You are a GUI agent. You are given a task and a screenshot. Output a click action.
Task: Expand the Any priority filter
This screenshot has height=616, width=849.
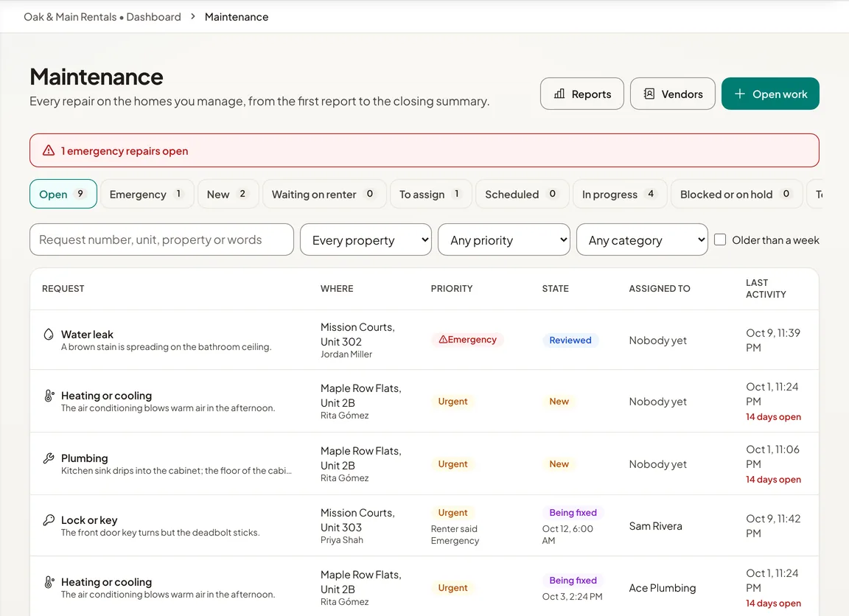tap(504, 239)
